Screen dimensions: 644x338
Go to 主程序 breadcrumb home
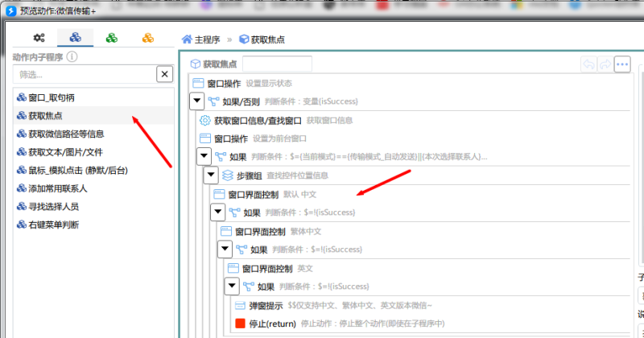(x=200, y=39)
